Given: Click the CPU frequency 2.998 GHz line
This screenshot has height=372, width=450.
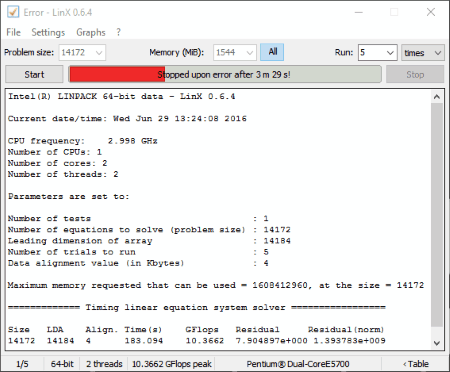Looking at the screenshot, I should [82, 141].
